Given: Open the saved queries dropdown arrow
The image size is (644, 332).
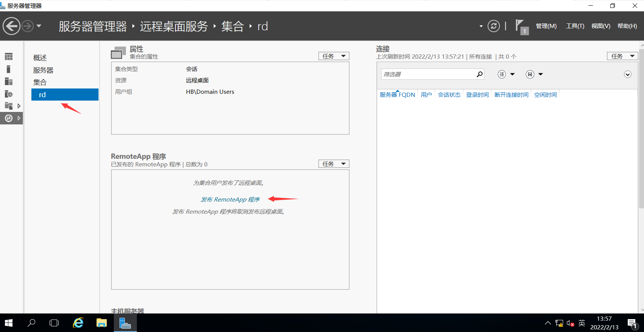Looking at the screenshot, I should [540, 74].
